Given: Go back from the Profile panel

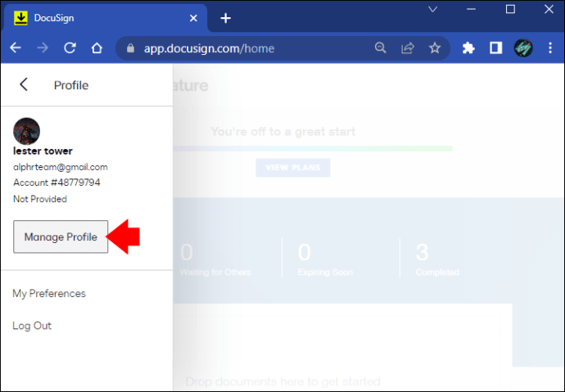Looking at the screenshot, I should (x=24, y=84).
